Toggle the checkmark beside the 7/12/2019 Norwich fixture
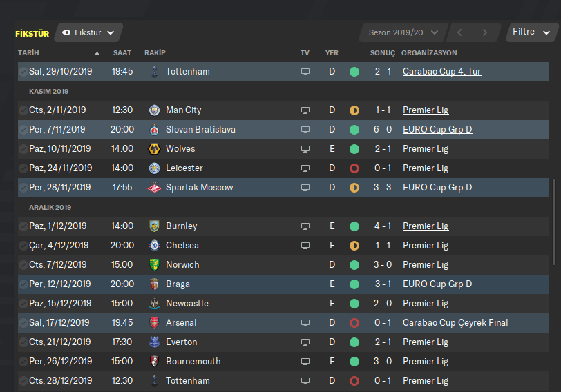Screen dimensions: 561x392 23,265
